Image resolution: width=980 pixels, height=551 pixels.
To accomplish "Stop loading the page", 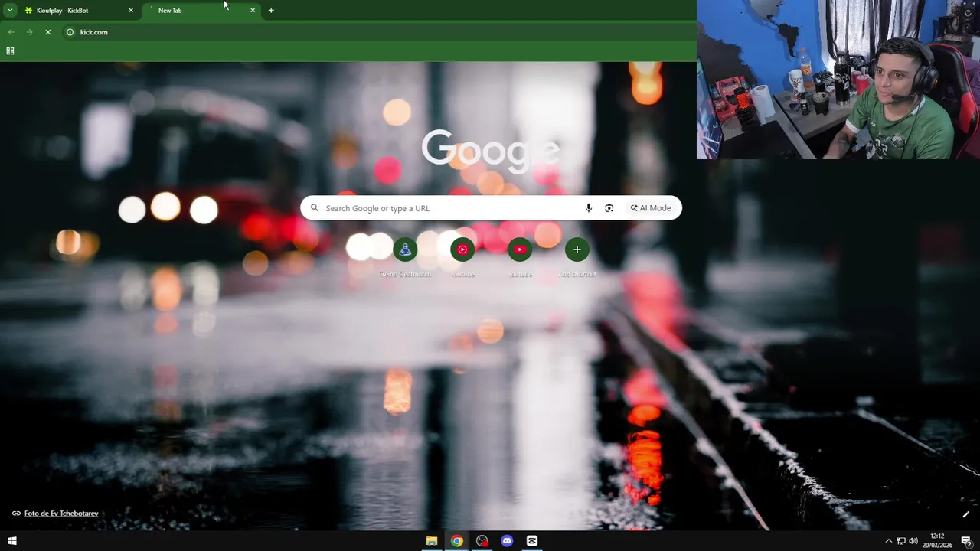I will [47, 32].
